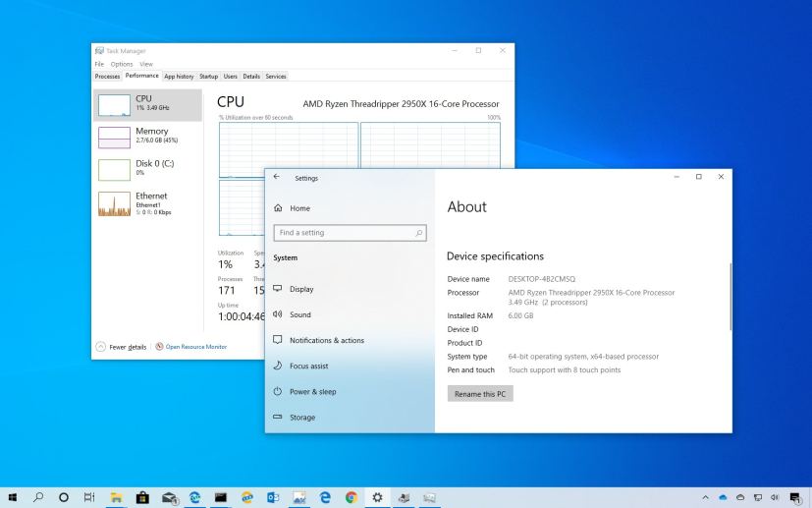Show hidden tray icons chevron
This screenshot has height=508, width=812.
(x=705, y=497)
